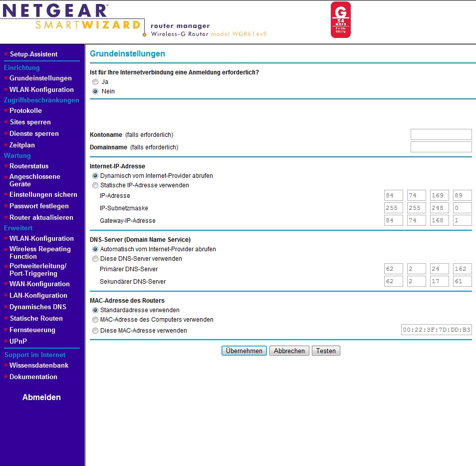Click Primärer DNS-Server first octet 62

click(x=394, y=269)
